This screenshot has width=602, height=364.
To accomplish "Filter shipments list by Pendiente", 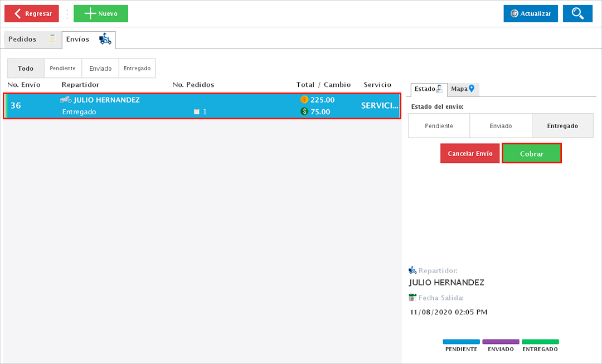I will 62,69.
